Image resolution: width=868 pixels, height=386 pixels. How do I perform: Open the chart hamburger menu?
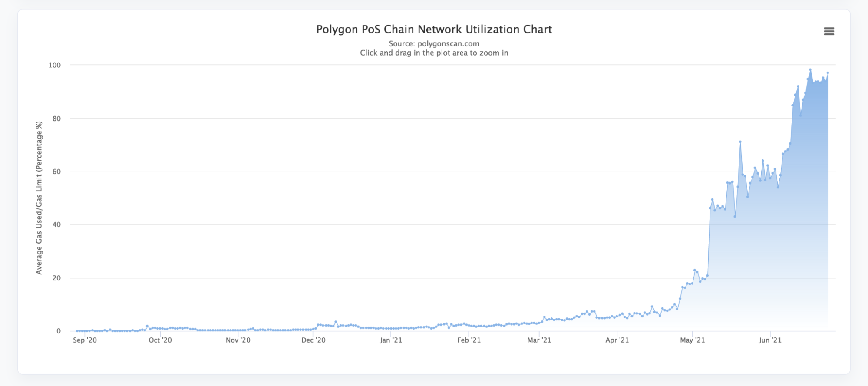tap(828, 31)
